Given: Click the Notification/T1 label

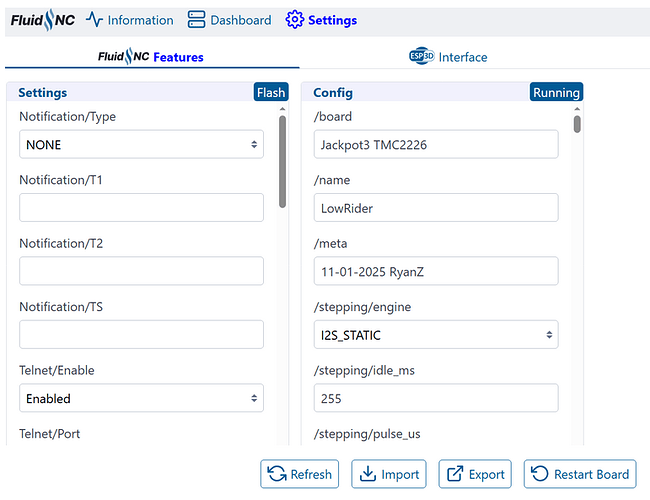Looking at the screenshot, I should (x=61, y=180).
